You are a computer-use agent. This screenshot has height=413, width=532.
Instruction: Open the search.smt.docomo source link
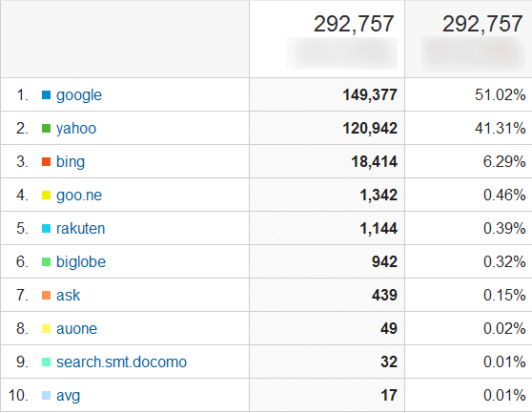[x=121, y=362]
